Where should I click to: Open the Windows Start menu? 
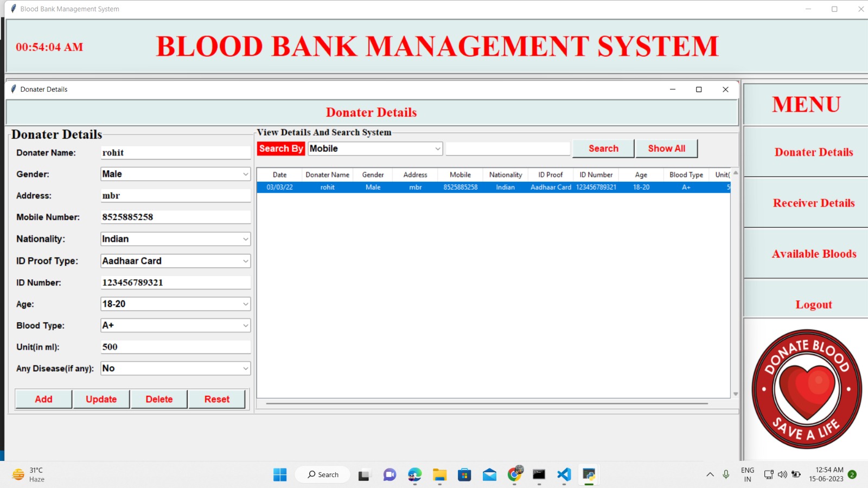tap(280, 474)
